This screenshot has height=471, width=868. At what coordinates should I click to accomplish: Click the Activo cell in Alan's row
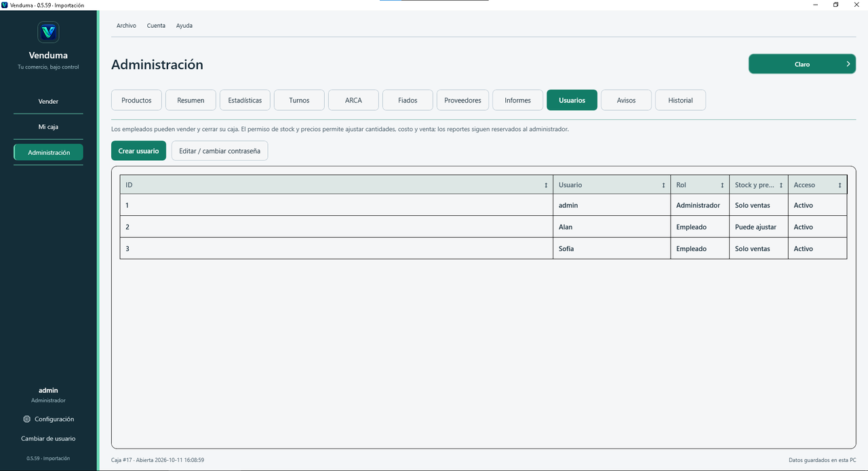point(818,227)
